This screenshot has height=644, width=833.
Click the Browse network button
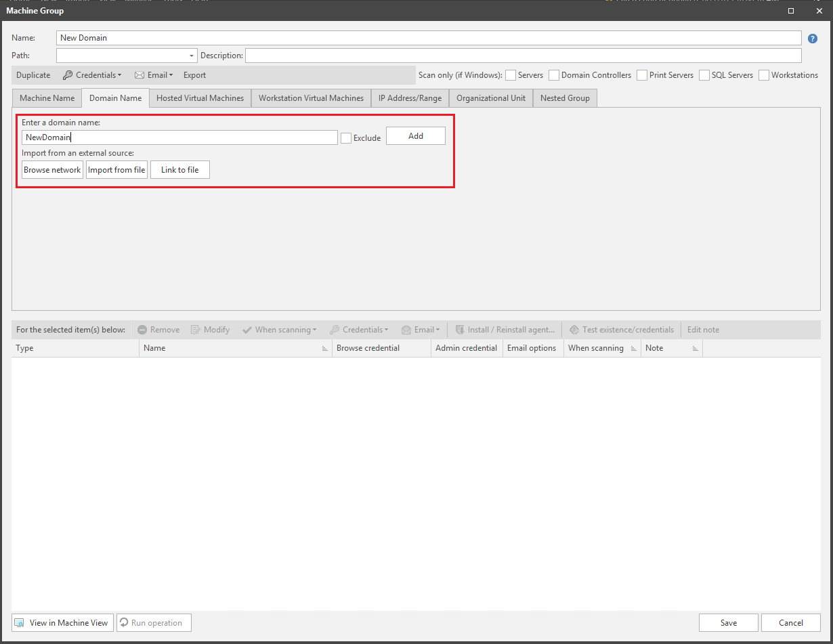click(x=52, y=170)
